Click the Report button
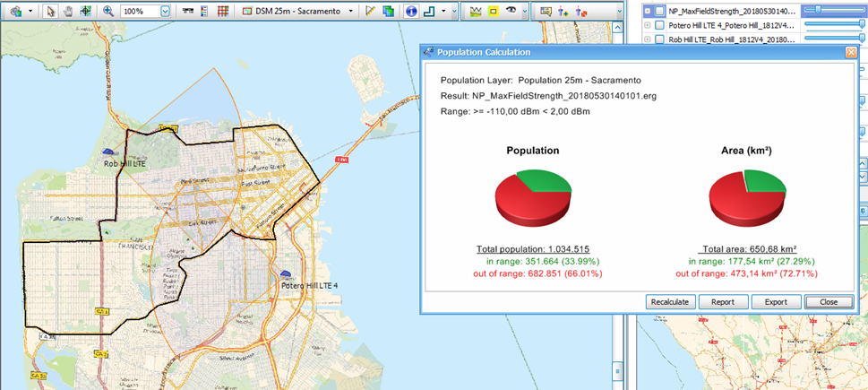The image size is (868, 390). click(722, 302)
